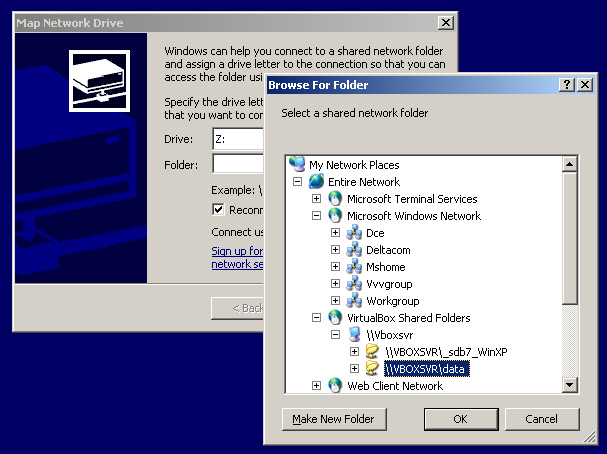Click the Back button in Map Network Drive

(237, 308)
